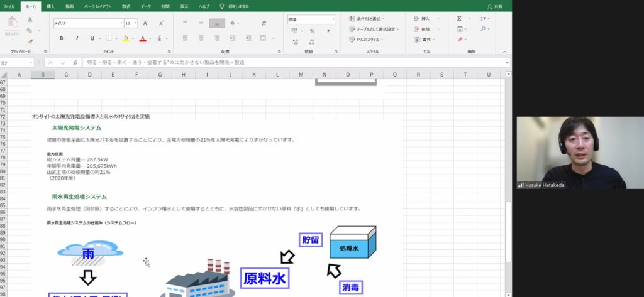The height and width of the screenshot is (297, 644).
Task: Click the text orientation icon
Action: 233,23
